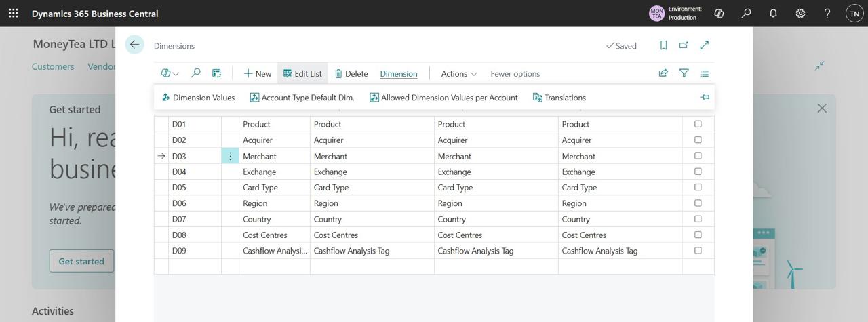Go back with the arrow button
868x322 pixels.
134,45
